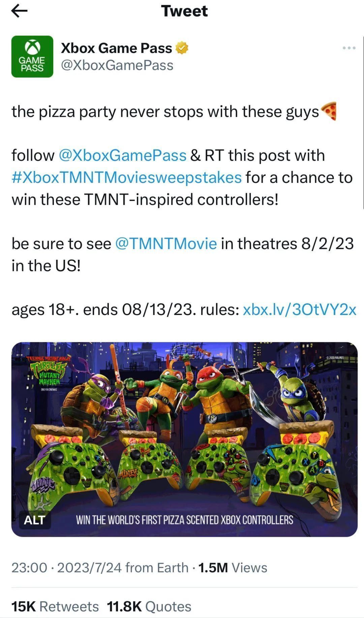Image resolution: width=364 pixels, height=618 pixels.
Task: Go back using the left arrow
Action: (19, 11)
